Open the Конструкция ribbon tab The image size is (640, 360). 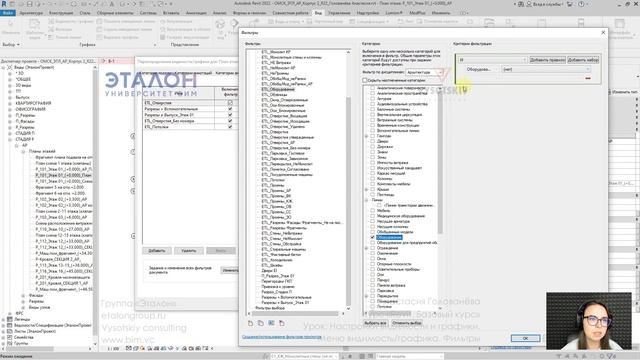click(x=61, y=13)
